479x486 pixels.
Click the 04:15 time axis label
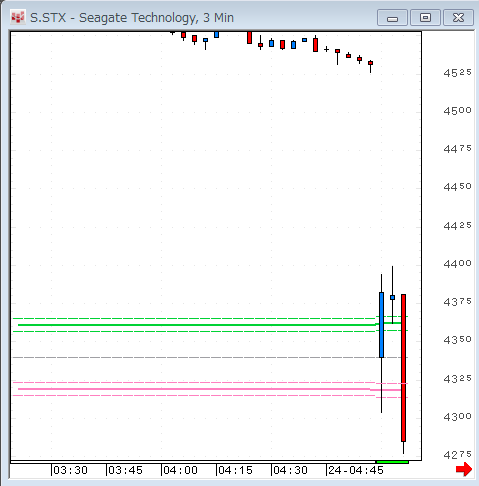[x=235, y=470]
